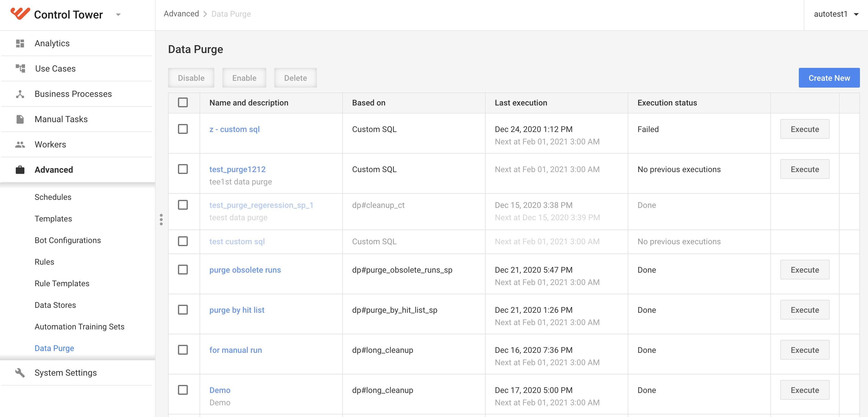Screen dimensions: 868x417
Task: Click the Workers people icon
Action: coord(20,144)
